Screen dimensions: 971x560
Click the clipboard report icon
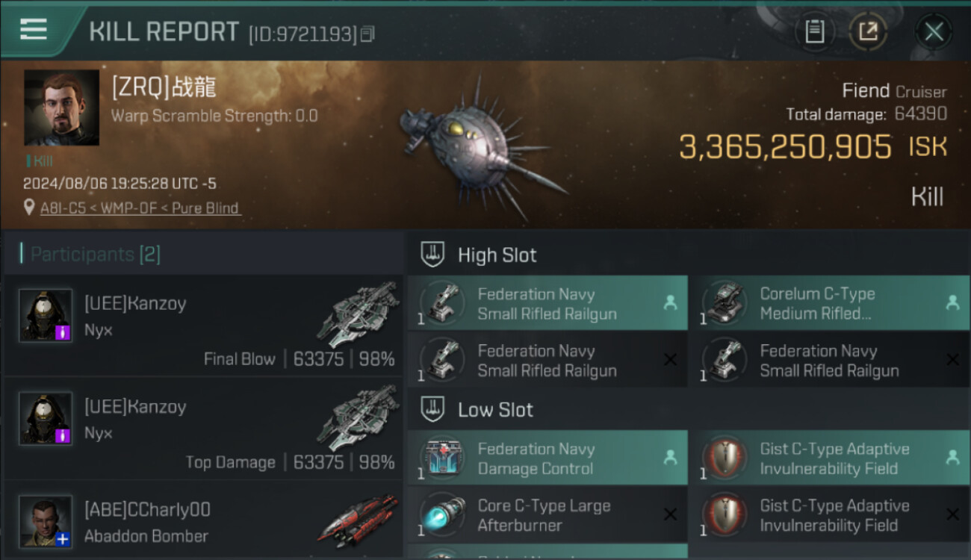814,31
